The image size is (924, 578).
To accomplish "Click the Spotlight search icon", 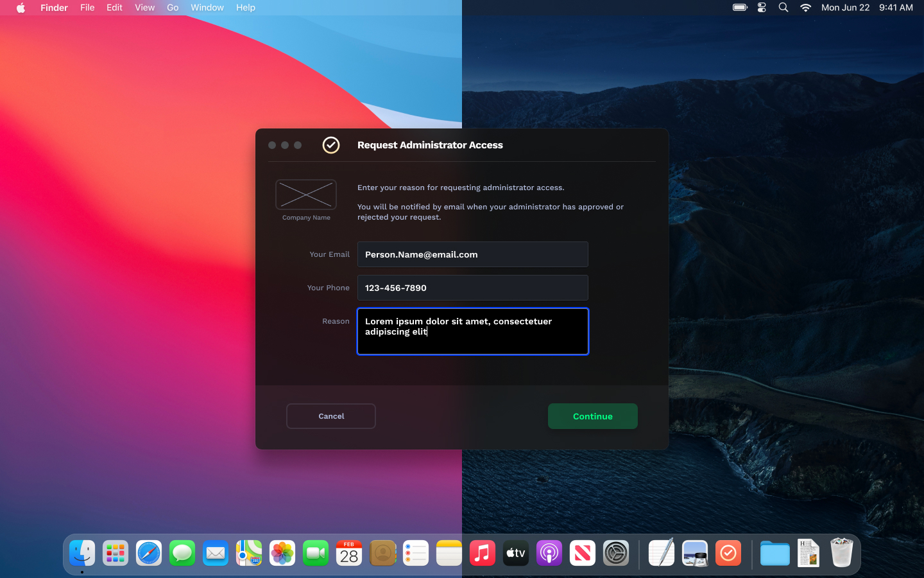I will tap(783, 8).
